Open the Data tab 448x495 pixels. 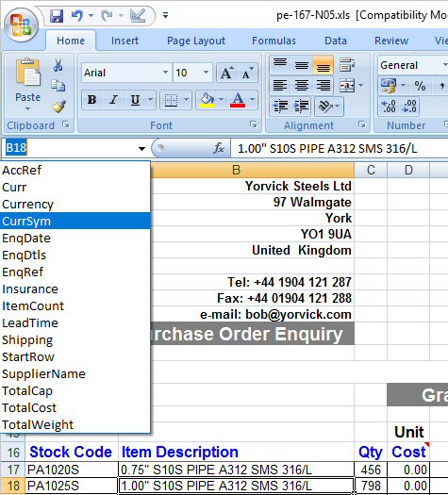coord(336,41)
